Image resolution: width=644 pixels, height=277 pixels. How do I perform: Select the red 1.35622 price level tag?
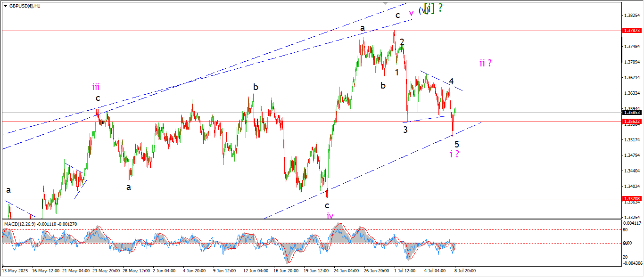pyautogui.click(x=632, y=122)
